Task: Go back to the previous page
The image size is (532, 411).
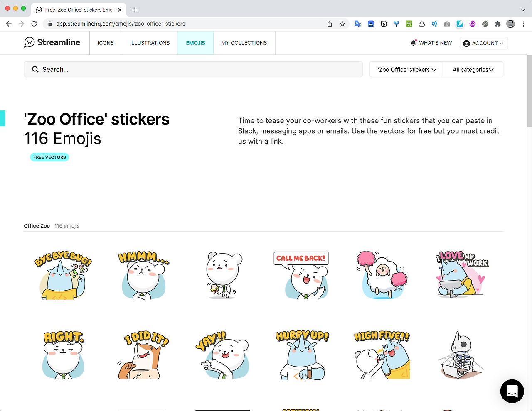Action: tap(9, 24)
